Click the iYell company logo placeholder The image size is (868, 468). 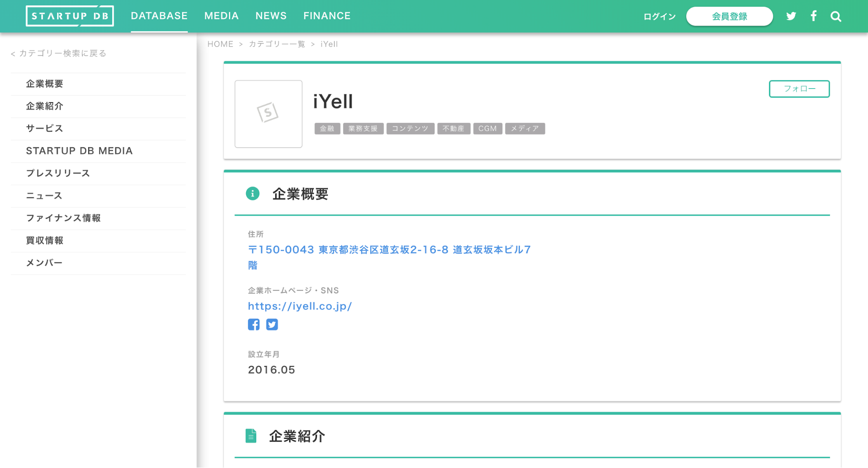[268, 114]
